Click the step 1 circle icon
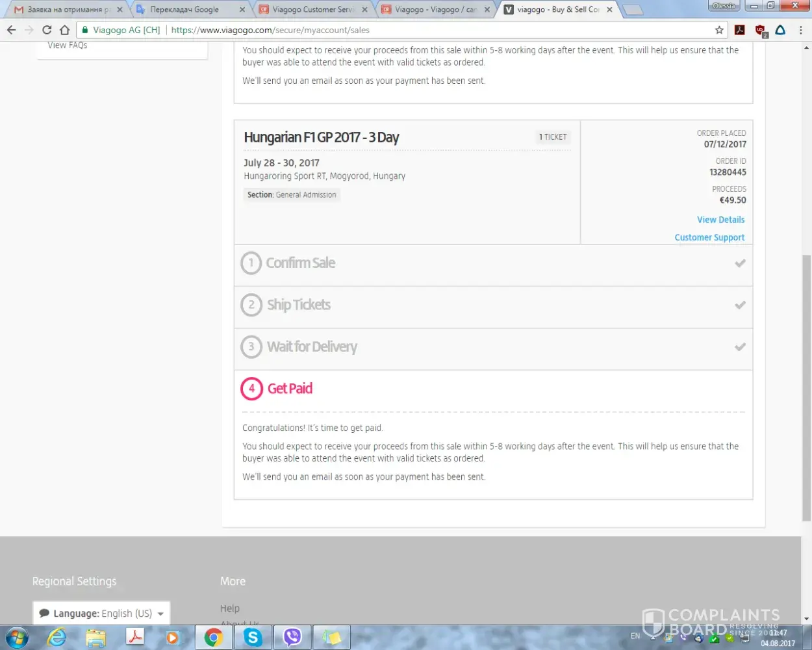The width and height of the screenshot is (812, 650). (x=251, y=263)
